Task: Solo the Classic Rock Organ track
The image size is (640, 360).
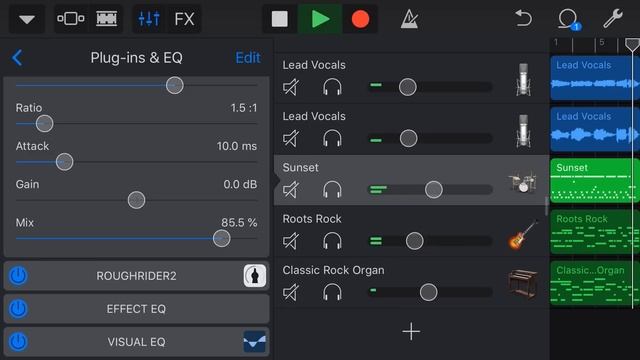Action: [x=332, y=292]
